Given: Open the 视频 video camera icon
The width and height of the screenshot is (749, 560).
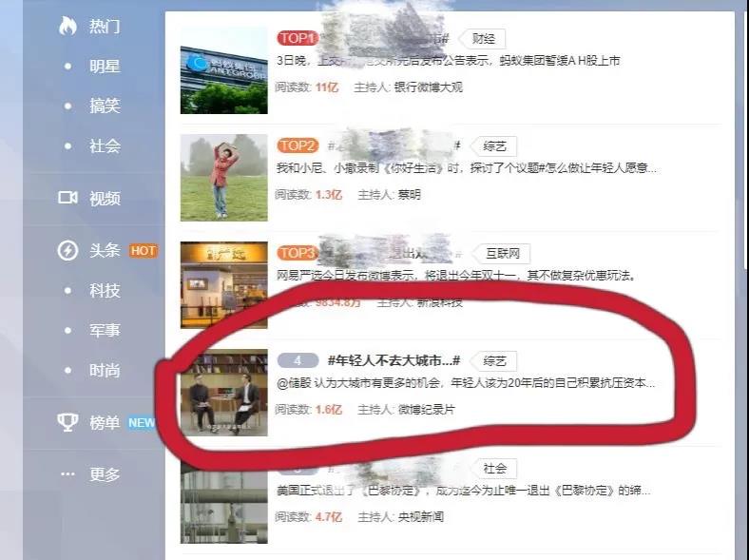Looking at the screenshot, I should click(67, 198).
